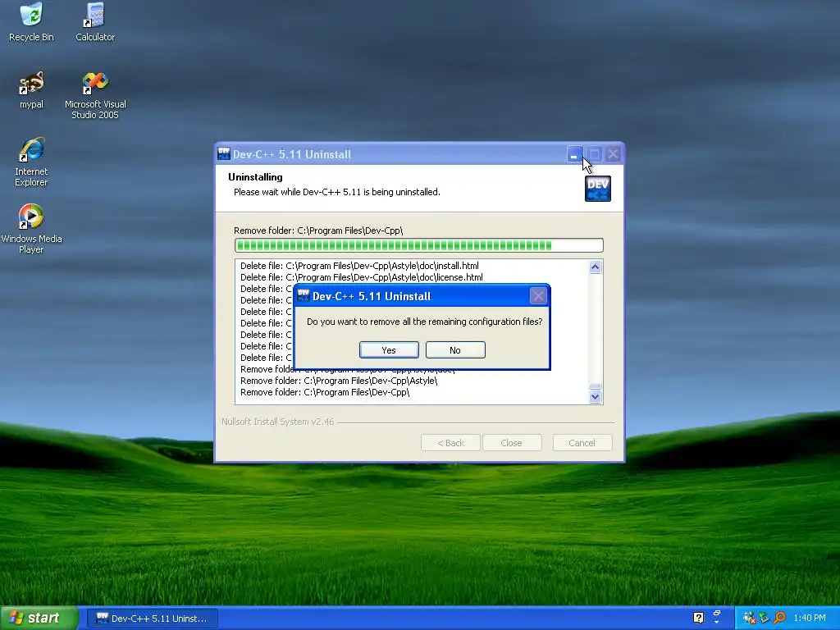This screenshot has height=630, width=840.
Task: Click No to keep configuration files
Action: [455, 349]
